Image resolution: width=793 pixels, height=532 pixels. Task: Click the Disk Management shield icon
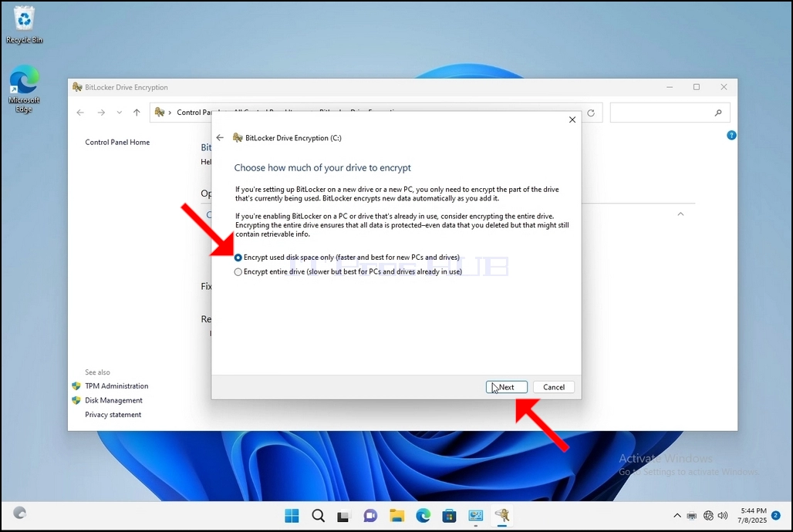click(76, 400)
